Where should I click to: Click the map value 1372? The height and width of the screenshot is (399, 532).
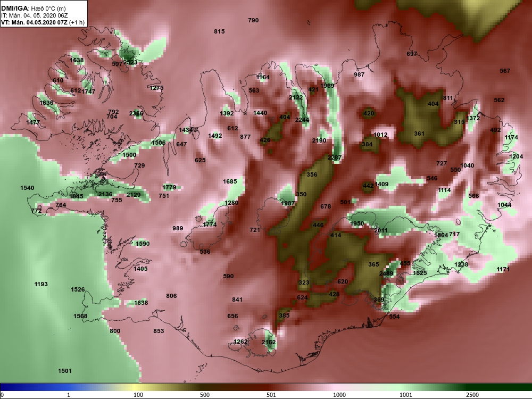pos(473,118)
